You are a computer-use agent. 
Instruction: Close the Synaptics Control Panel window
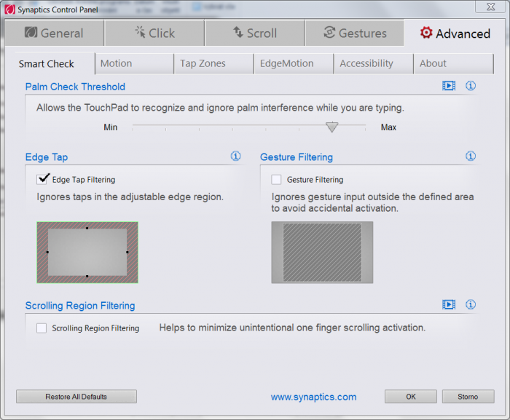(486, 7)
